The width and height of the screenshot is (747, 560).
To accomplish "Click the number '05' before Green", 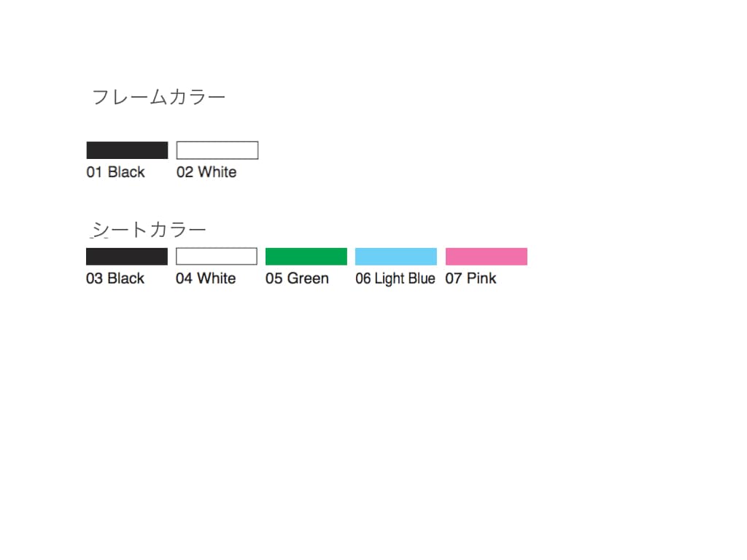I will pyautogui.click(x=274, y=278).
